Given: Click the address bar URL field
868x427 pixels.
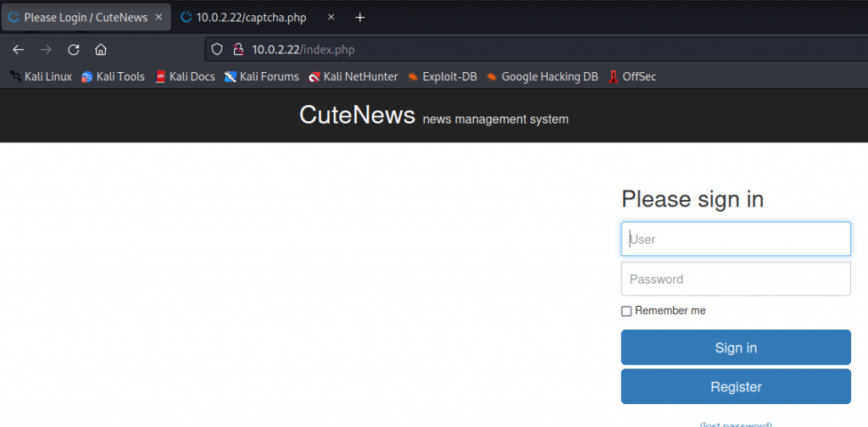Looking at the screenshot, I should point(509,49).
